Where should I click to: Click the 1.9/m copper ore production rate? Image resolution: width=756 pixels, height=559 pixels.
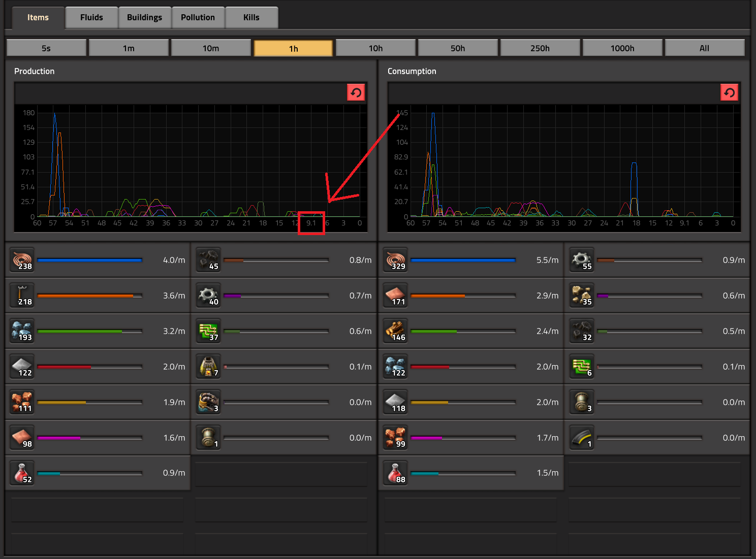174,402
